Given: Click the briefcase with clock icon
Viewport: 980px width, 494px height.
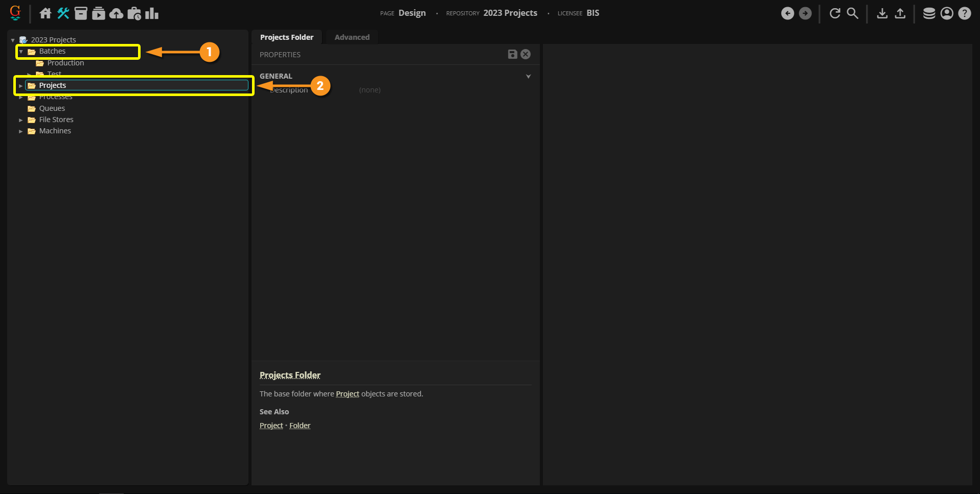Looking at the screenshot, I should [134, 13].
